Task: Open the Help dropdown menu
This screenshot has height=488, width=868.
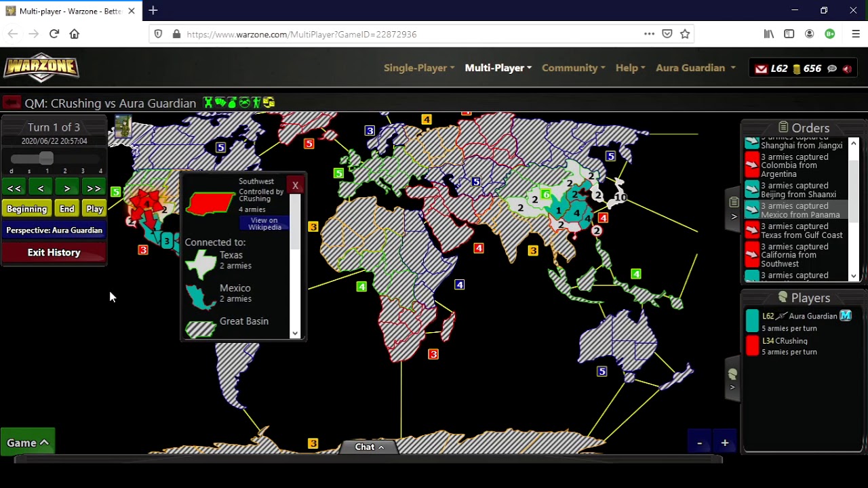Action: coord(630,68)
